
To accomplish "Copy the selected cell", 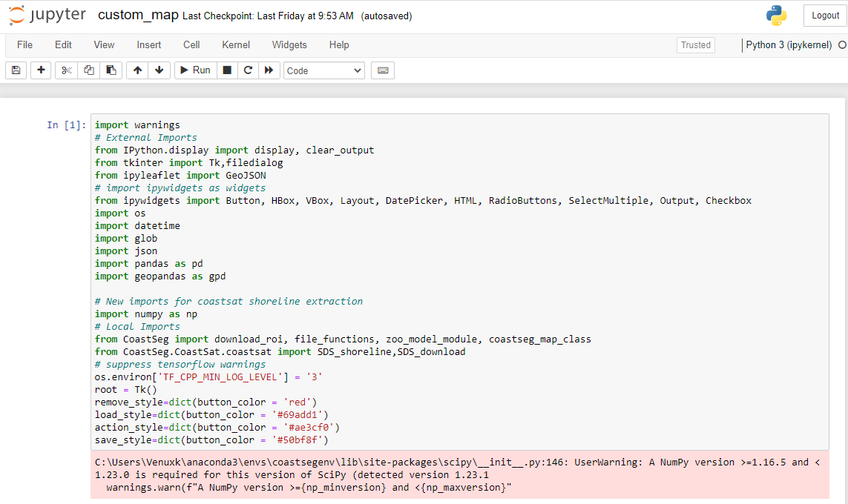I will click(89, 70).
